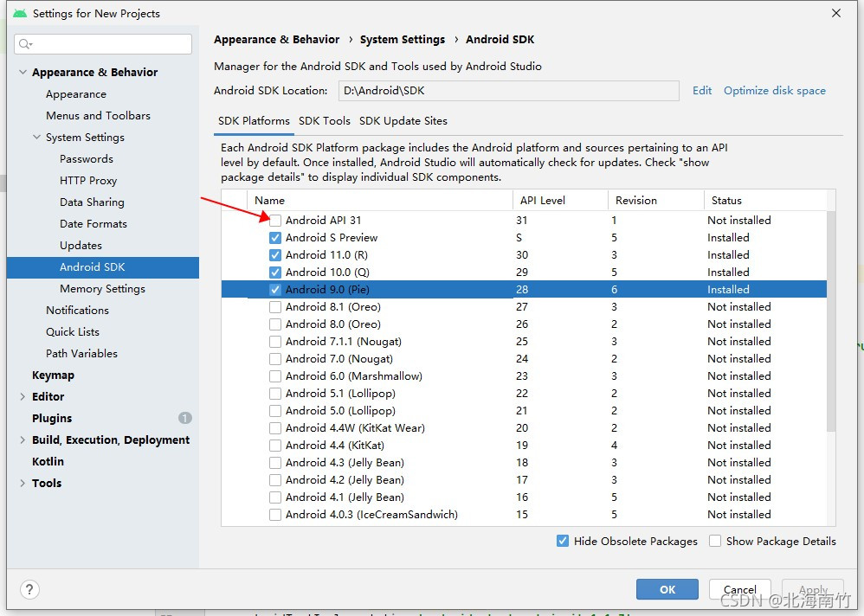
Task: Select Android 4.4W (KitKat Wear) row text
Action: (355, 428)
